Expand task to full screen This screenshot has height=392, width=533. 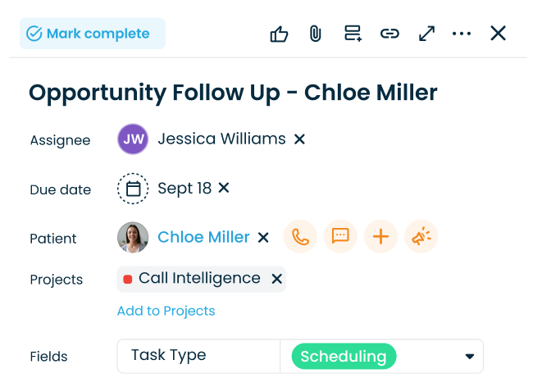click(x=426, y=34)
